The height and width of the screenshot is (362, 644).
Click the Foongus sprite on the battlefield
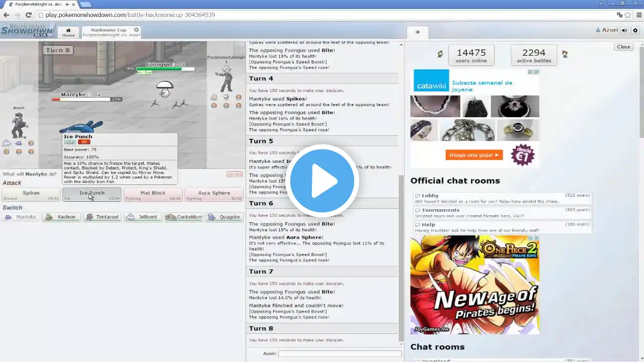(x=165, y=89)
